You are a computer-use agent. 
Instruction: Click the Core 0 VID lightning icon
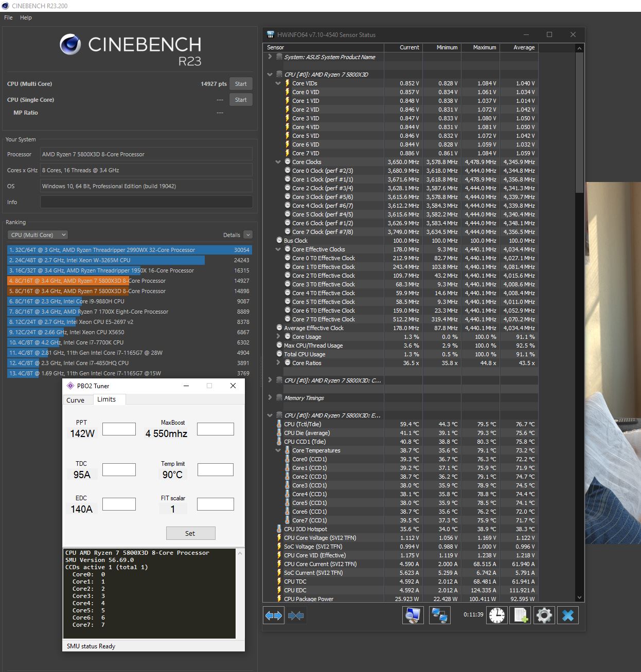pyautogui.click(x=288, y=92)
